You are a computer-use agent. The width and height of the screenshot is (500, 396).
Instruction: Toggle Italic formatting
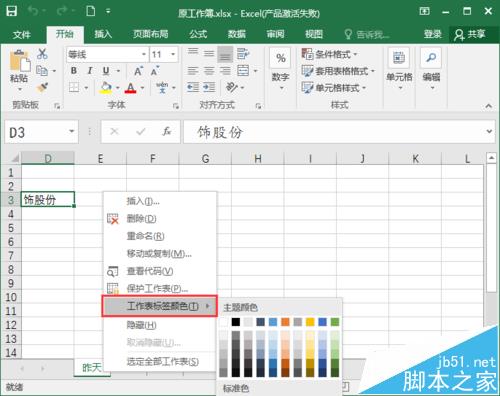90,71
